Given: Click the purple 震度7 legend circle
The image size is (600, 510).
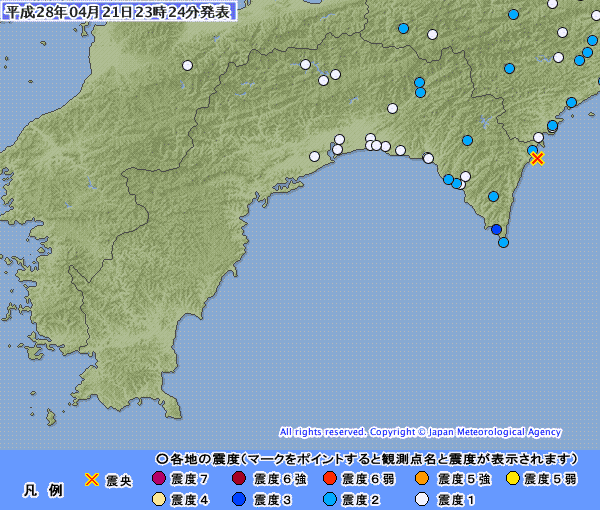Looking at the screenshot, I should tap(158, 478).
